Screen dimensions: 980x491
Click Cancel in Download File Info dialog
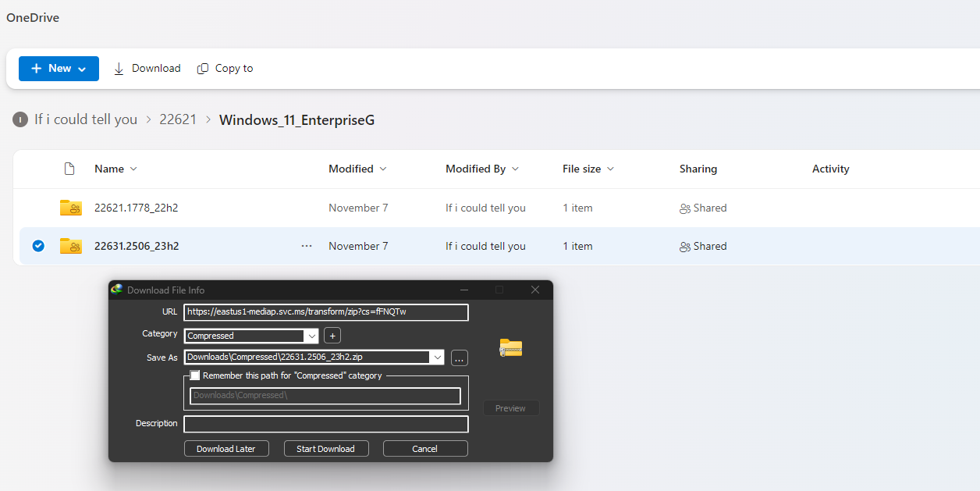click(x=425, y=449)
